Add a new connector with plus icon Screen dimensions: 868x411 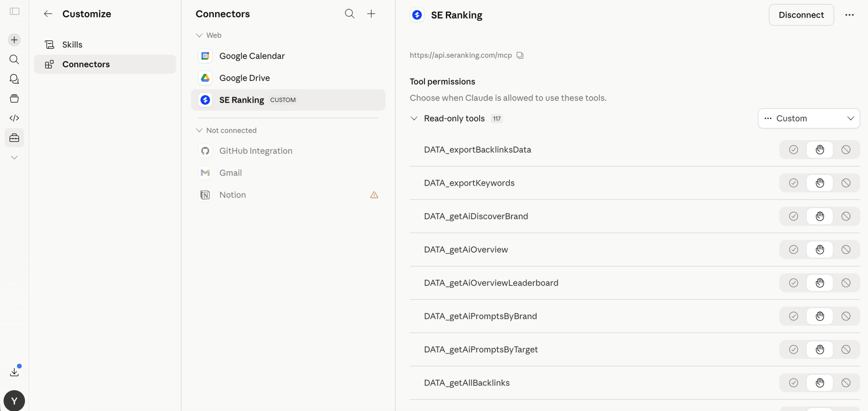371,14
